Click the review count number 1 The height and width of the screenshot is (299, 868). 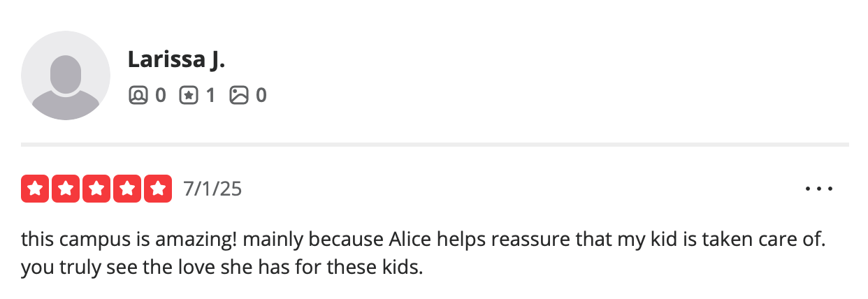click(x=210, y=95)
